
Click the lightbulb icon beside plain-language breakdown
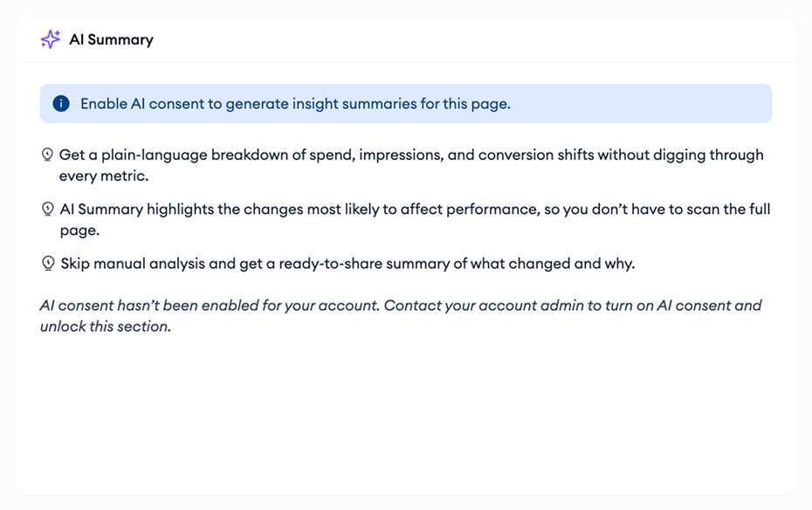47,155
